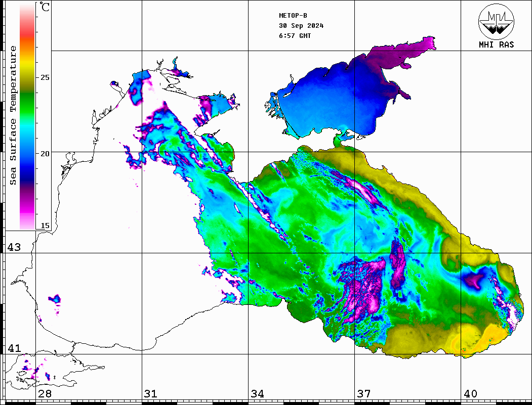Click the °C unit label
The width and height of the screenshot is (532, 405).
click(x=45, y=7)
